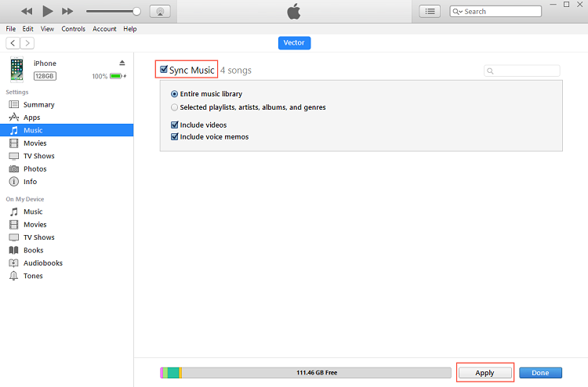Click the iPhone device thumbnail
The height and width of the screenshot is (387, 588).
[16, 70]
